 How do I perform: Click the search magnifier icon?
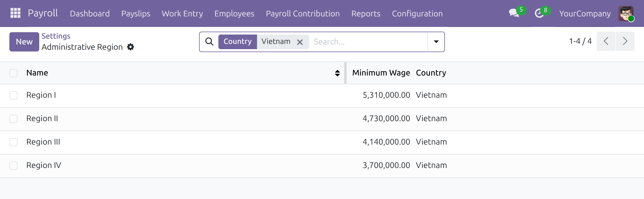coord(209,42)
